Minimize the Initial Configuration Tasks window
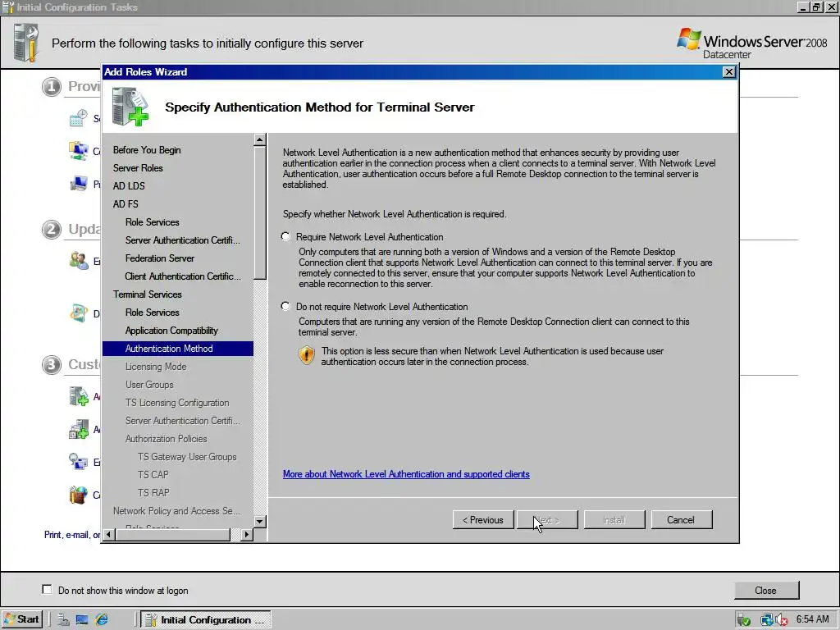The image size is (840, 630). click(x=802, y=7)
